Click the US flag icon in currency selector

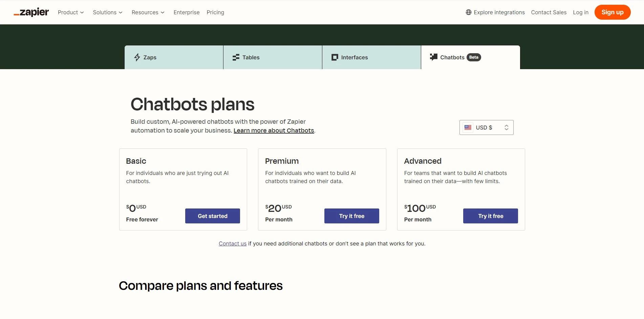point(468,127)
